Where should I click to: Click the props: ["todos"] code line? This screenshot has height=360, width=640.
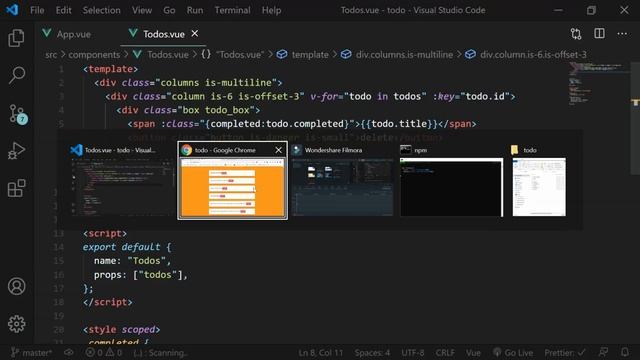click(x=140, y=275)
